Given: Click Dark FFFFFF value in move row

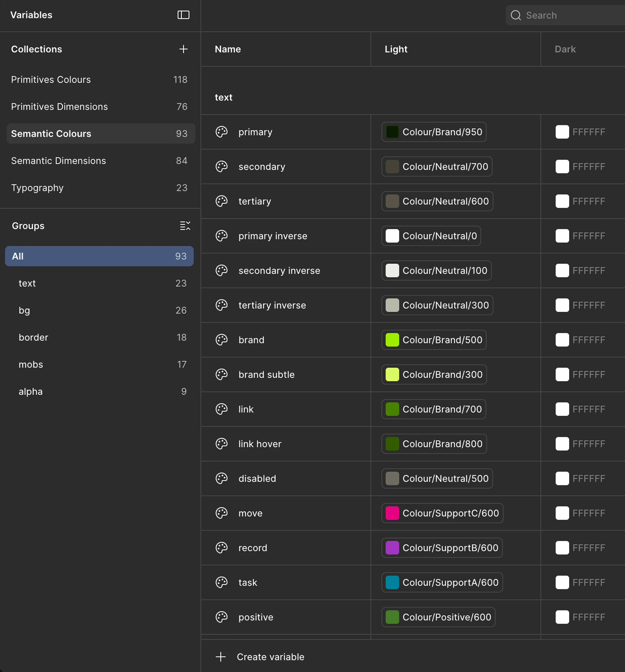Looking at the screenshot, I should (x=588, y=513).
